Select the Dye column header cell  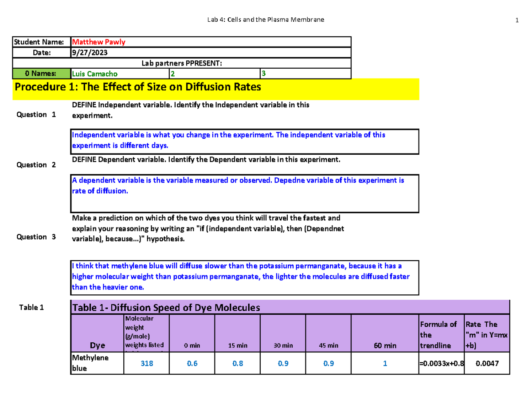[97, 345]
